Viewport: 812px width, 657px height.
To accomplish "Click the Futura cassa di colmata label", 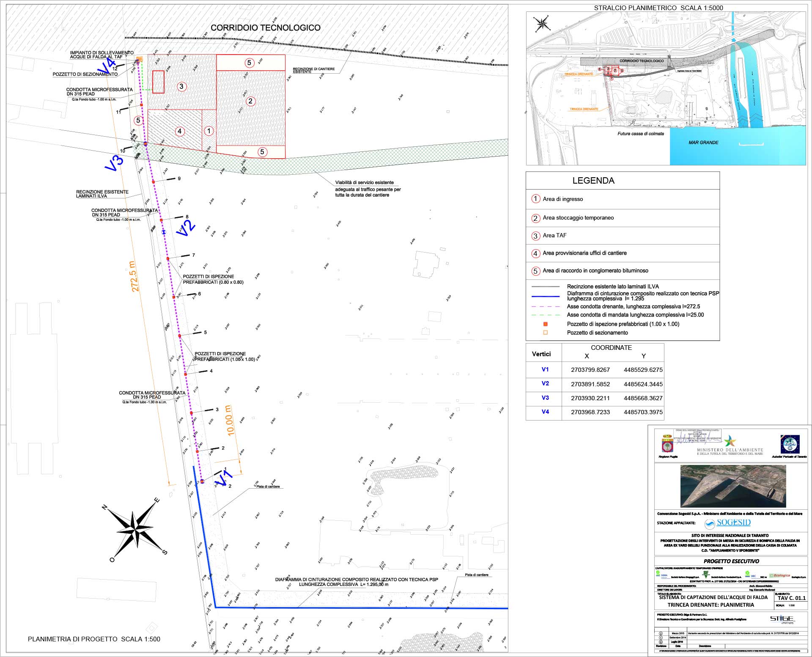I will click(641, 134).
